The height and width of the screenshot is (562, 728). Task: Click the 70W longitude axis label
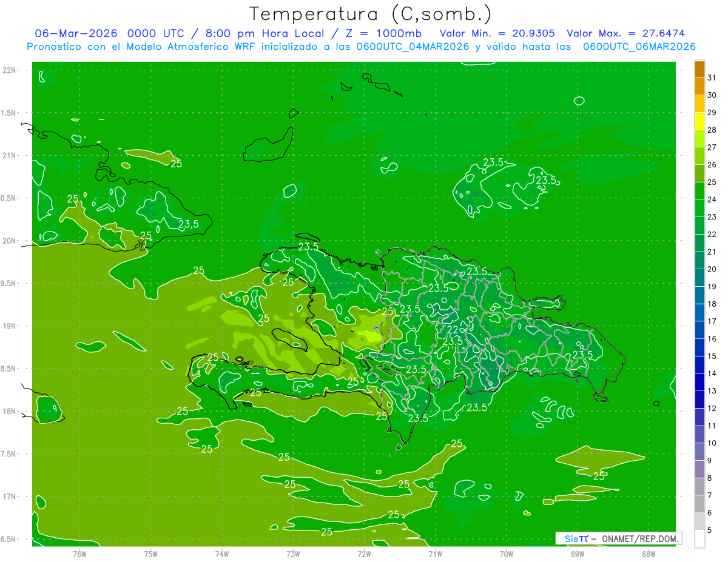pos(506,554)
